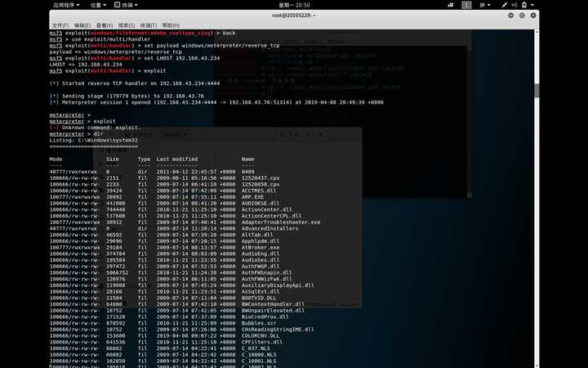Minimize the root@20165229 terminal window
The height and width of the screenshot is (368, 588).
(x=510, y=16)
